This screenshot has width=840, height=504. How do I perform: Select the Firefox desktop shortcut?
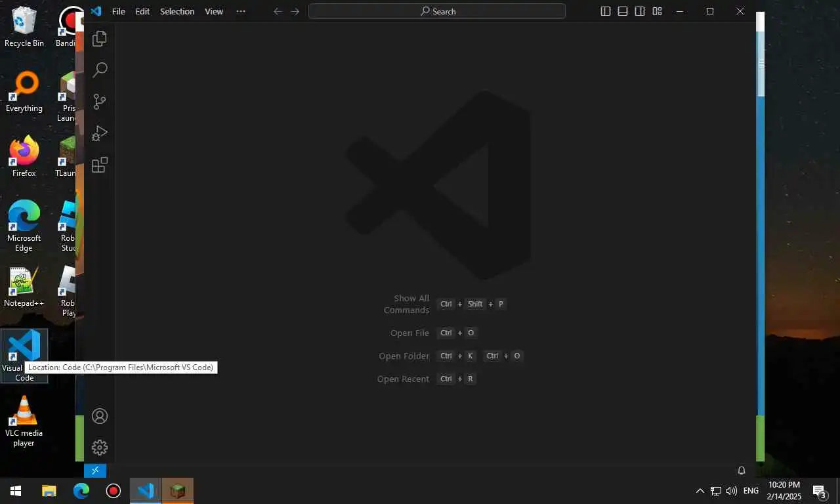tap(24, 156)
